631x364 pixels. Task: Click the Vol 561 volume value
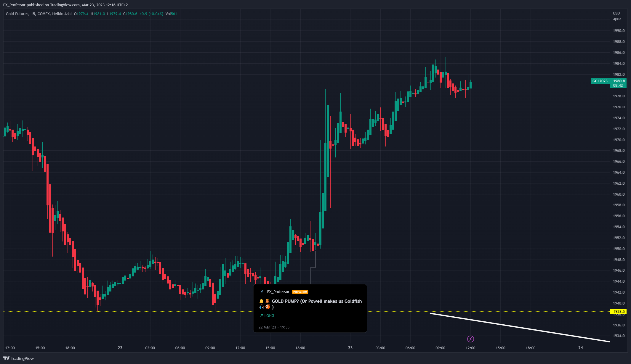pyautogui.click(x=171, y=14)
